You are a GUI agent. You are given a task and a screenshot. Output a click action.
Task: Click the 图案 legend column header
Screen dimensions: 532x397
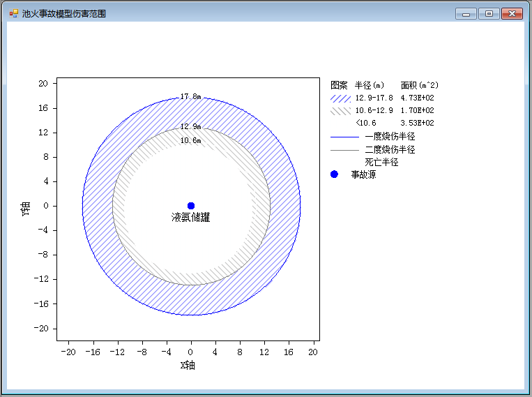(x=339, y=85)
